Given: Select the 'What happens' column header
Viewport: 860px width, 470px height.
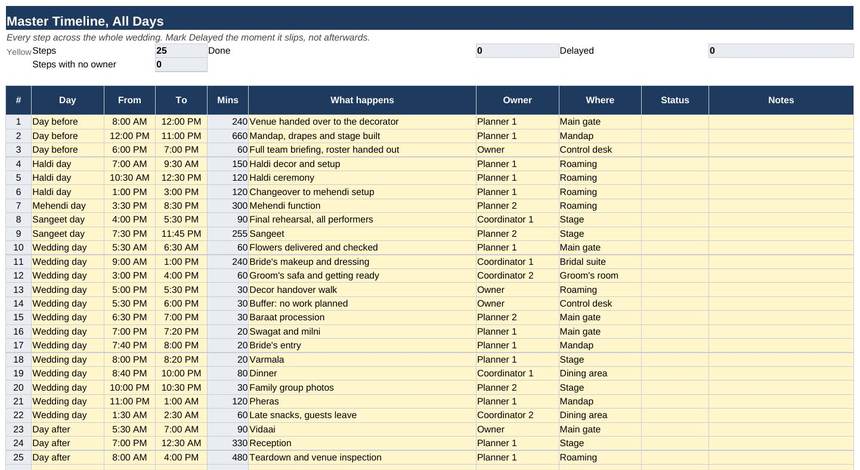Looking at the screenshot, I should click(x=362, y=100).
